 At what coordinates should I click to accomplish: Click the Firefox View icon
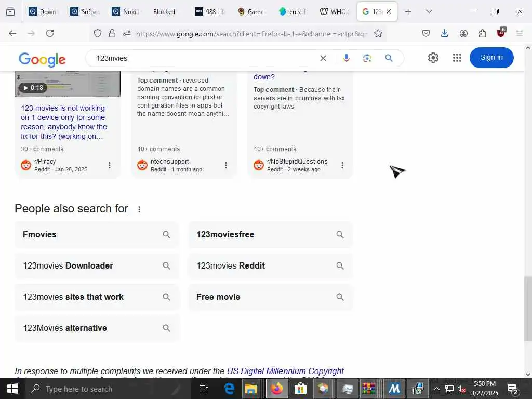coord(10,11)
